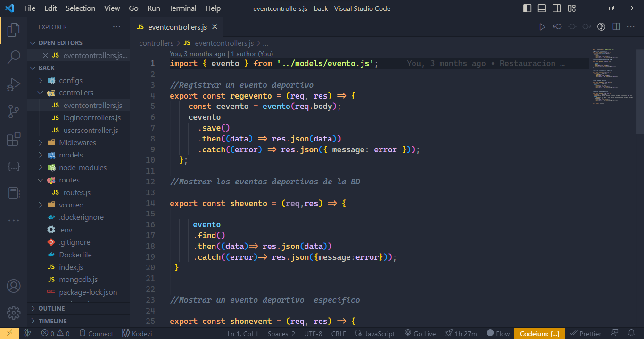
Task: Toggle the Secondary Side Bar
Action: (x=557, y=8)
